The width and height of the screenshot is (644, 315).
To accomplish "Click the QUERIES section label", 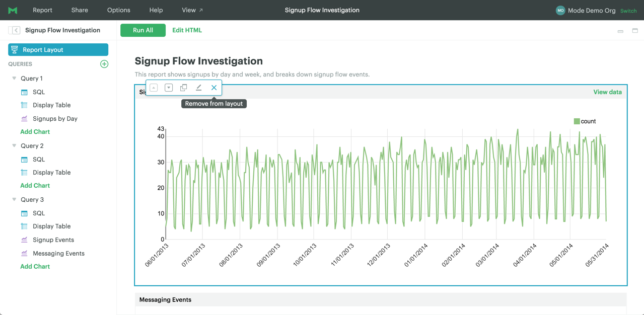I will click(20, 64).
